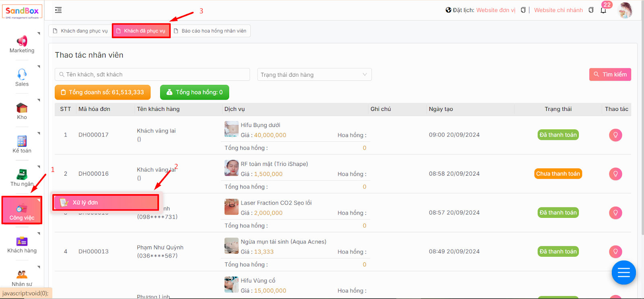Open the user avatar profile menu

click(625, 10)
